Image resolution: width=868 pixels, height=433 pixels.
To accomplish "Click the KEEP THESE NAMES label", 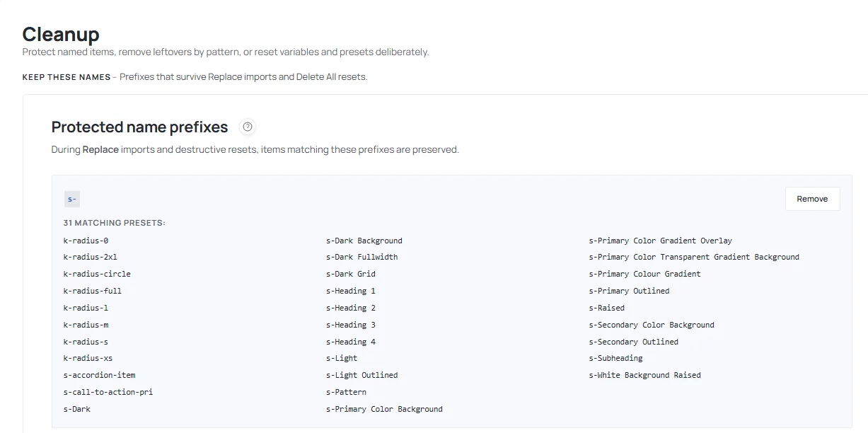I will [66, 76].
